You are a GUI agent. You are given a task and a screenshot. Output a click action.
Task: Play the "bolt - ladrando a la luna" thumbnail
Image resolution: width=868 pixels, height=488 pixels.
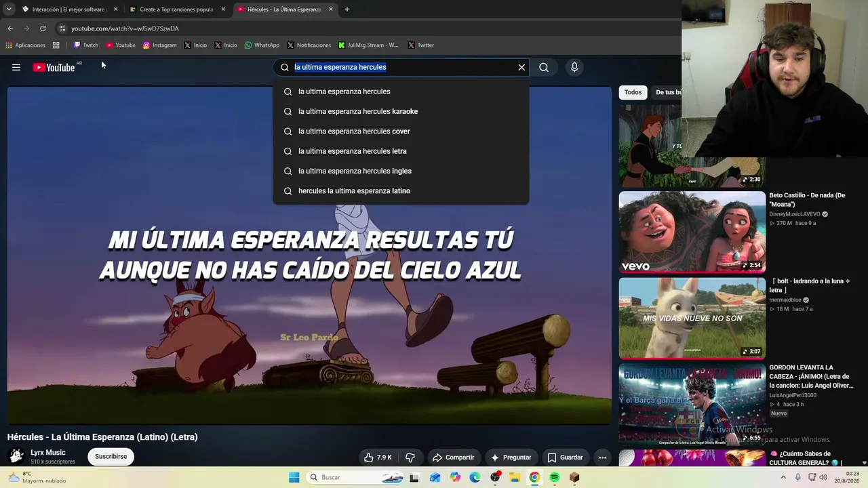(x=692, y=318)
